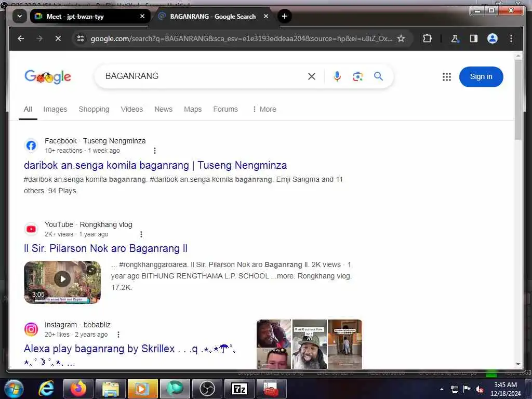This screenshot has height=399, width=532.
Task: Click the Google logo doodle
Action: 48,77
